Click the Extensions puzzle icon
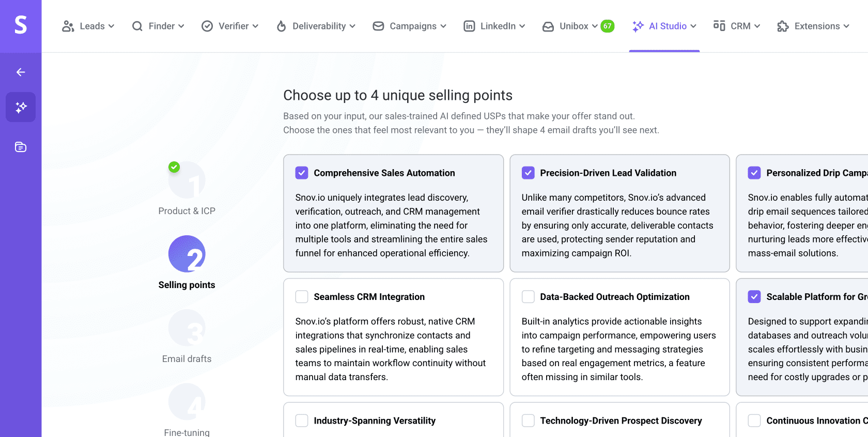Image resolution: width=868 pixels, height=437 pixels. pos(783,26)
